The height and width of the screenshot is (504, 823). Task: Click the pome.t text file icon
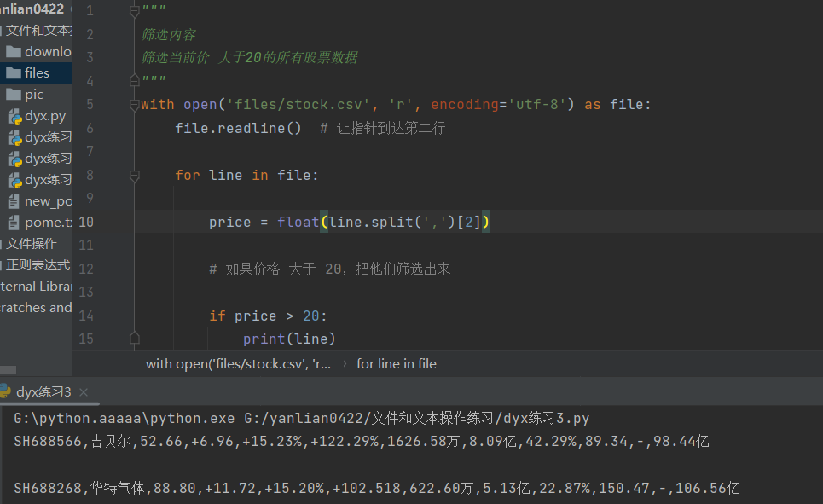[x=14, y=223]
